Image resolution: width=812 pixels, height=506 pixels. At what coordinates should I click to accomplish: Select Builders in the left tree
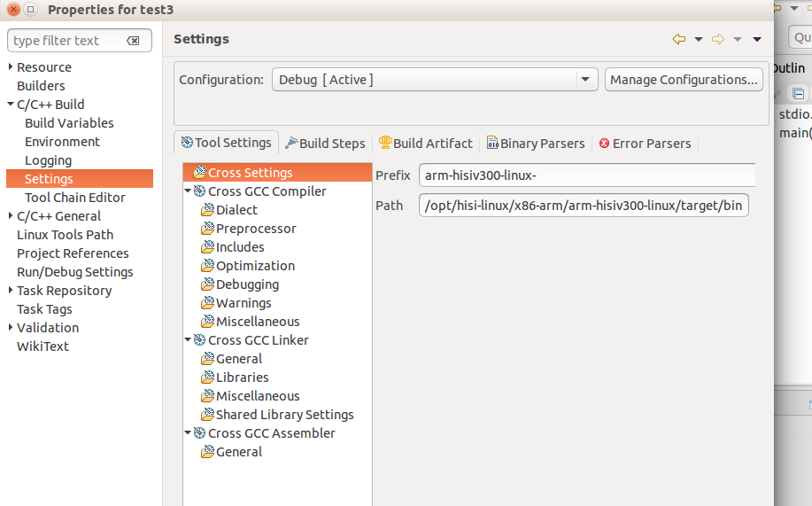coord(41,86)
